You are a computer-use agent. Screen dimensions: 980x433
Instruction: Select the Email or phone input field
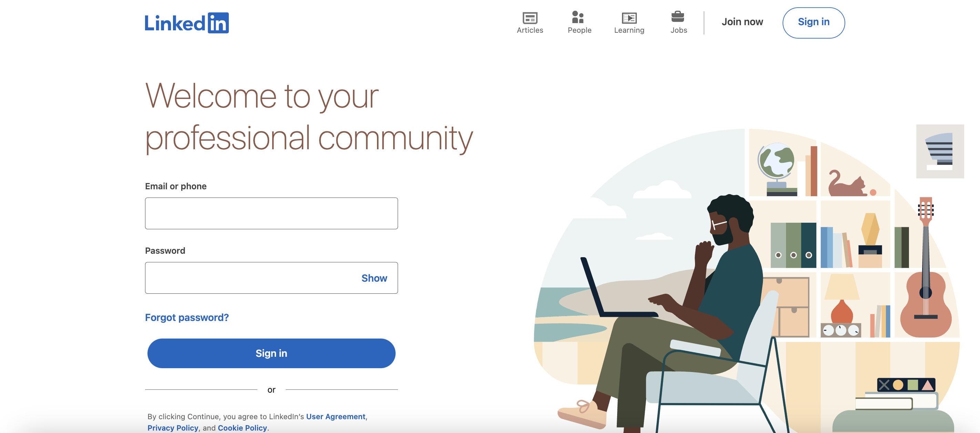(271, 213)
